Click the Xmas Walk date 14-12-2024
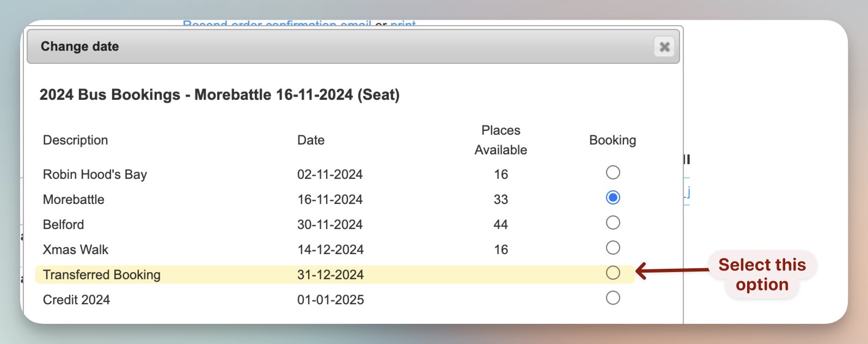The width and height of the screenshot is (868, 344). coord(330,250)
